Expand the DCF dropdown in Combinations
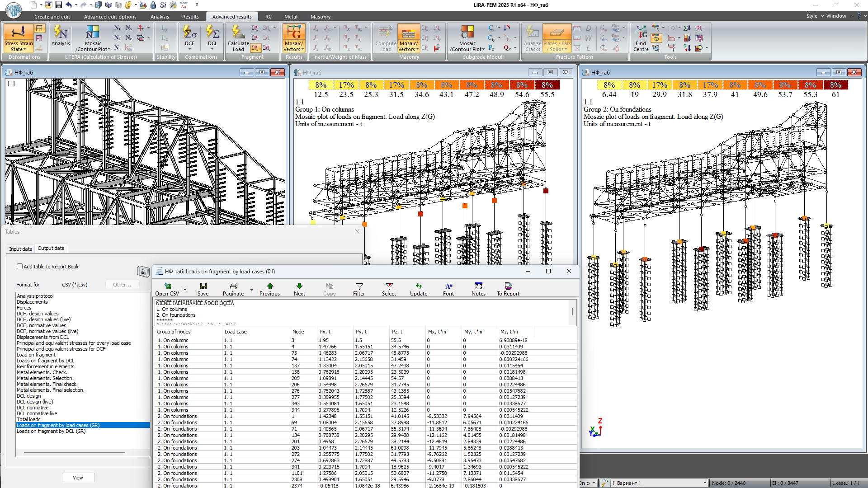Screen dimensions: 868x488 189,49
